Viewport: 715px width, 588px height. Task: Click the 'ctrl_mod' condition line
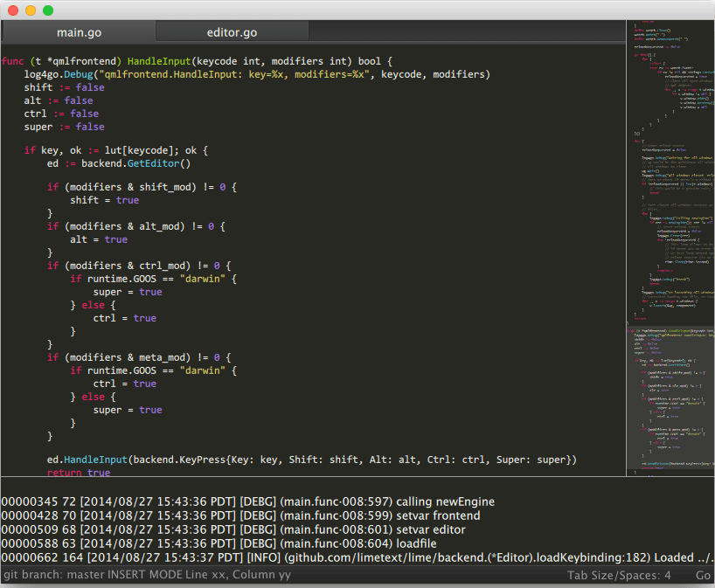[139, 266]
